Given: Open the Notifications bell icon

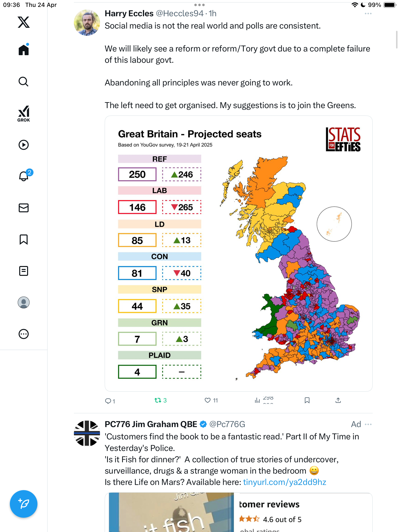Looking at the screenshot, I should click(24, 176).
